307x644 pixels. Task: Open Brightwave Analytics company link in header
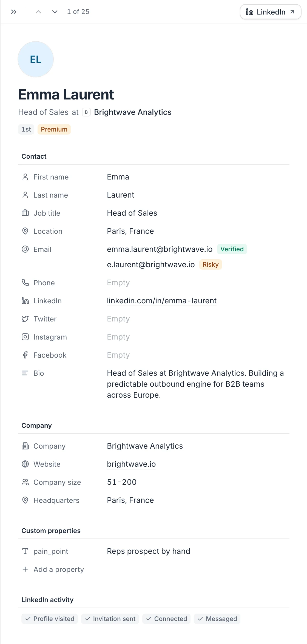[133, 112]
